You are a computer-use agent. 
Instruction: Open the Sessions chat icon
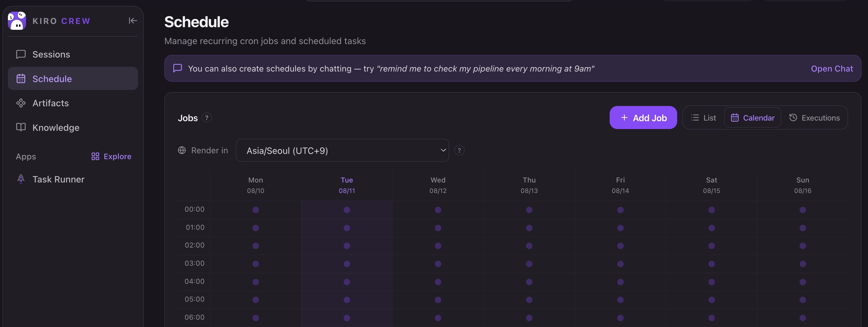click(21, 54)
